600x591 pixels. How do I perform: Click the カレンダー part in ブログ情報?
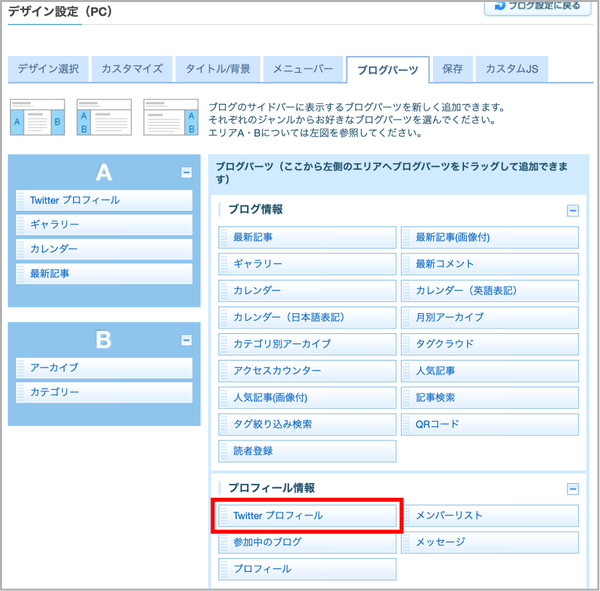pos(307,291)
